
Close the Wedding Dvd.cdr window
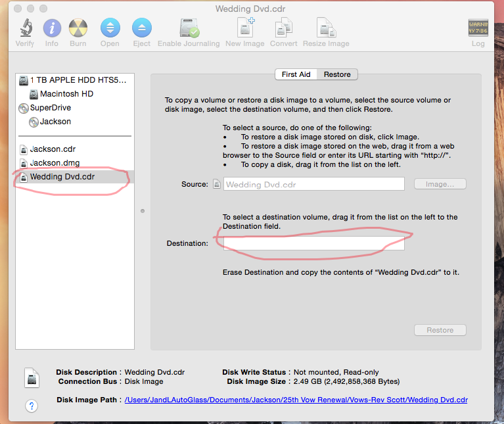click(18, 9)
